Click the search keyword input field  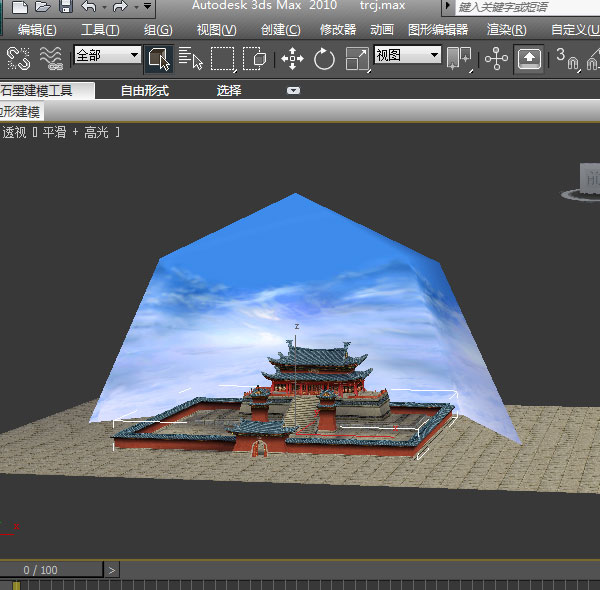pyautogui.click(x=528, y=7)
